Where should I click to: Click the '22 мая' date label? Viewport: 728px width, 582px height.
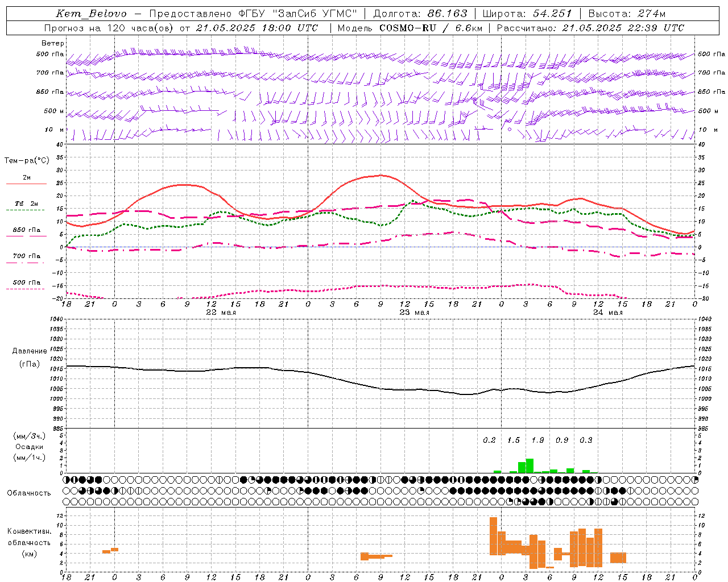[x=221, y=313]
